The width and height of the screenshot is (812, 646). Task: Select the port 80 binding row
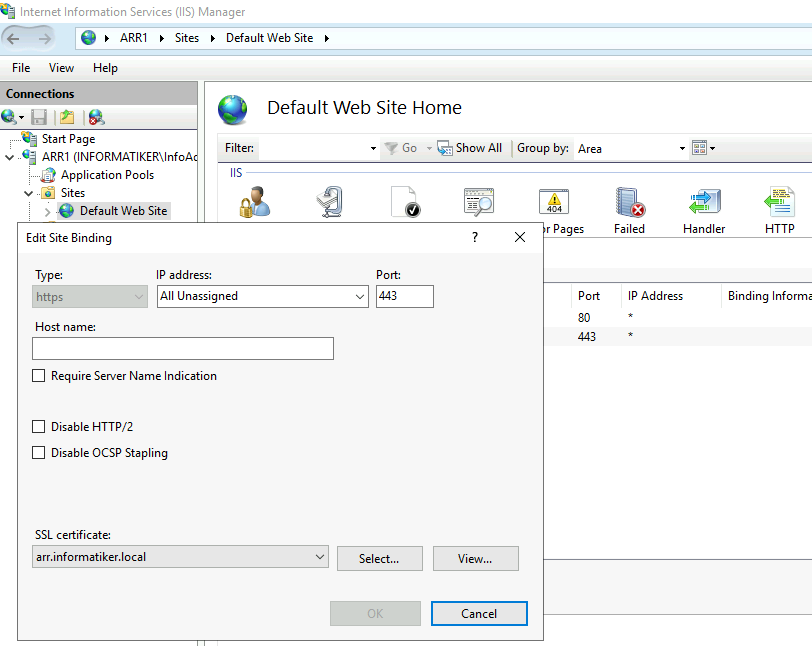tap(677, 318)
